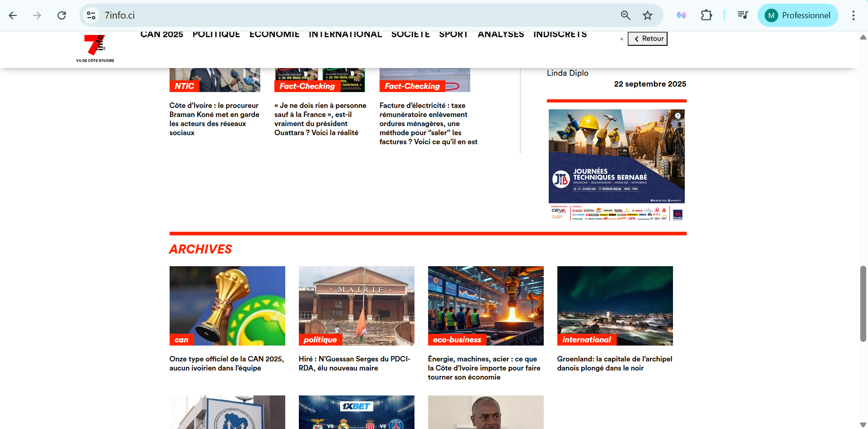Go back using the browser back arrow
868x429 pixels.
[x=13, y=15]
